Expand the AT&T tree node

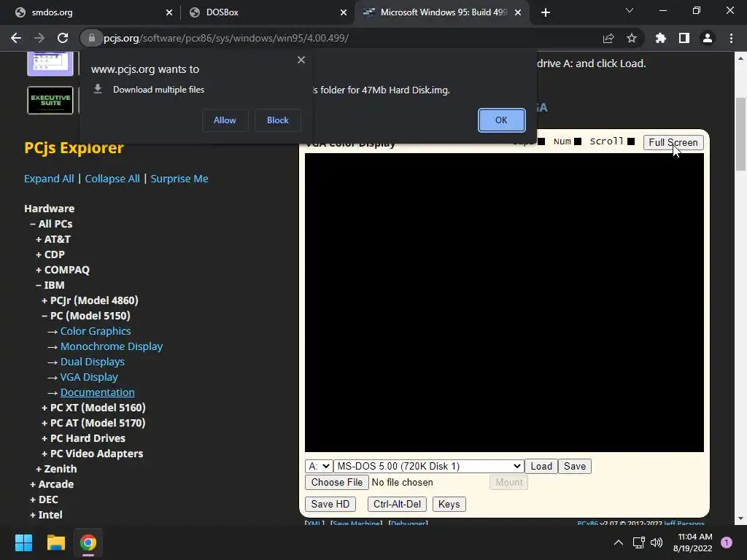click(x=53, y=239)
